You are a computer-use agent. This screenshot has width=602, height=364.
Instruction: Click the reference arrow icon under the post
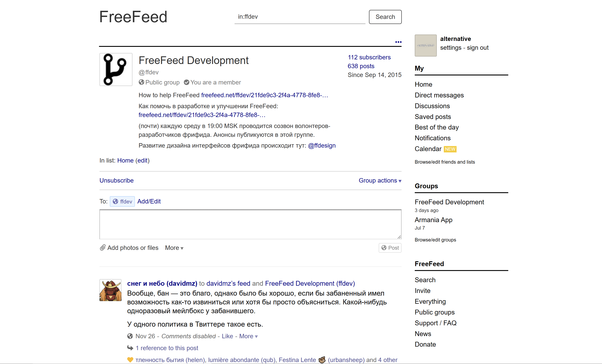[130, 348]
